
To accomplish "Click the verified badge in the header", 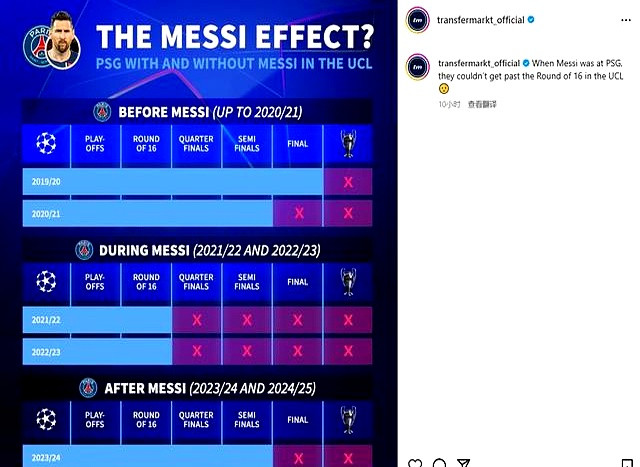I will click(x=531, y=19).
